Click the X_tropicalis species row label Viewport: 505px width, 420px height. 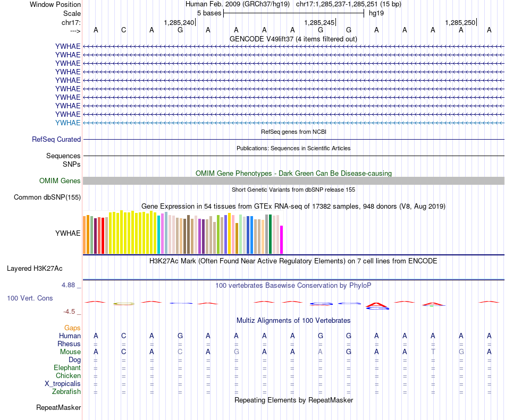point(63,384)
